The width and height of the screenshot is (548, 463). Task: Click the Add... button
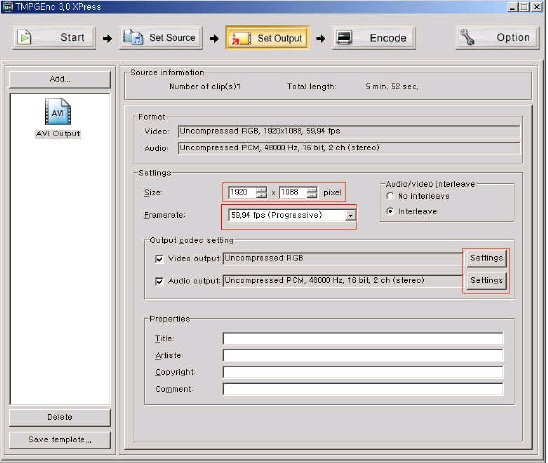[60, 79]
